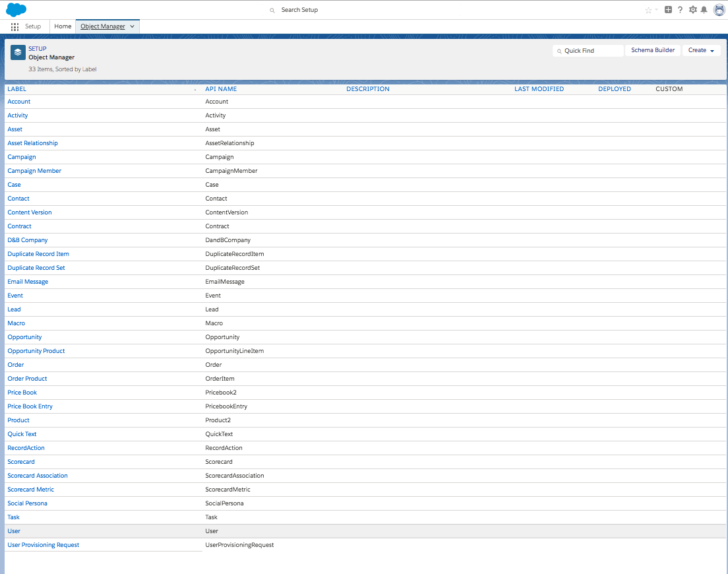Open the Activity object
728x574 pixels.
coord(18,115)
